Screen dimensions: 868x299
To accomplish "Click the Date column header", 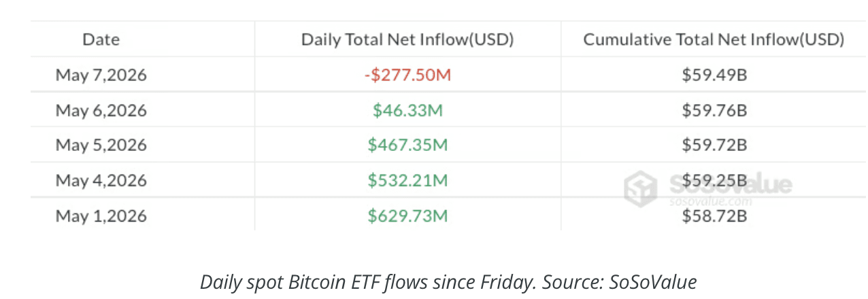I will click(x=101, y=39).
